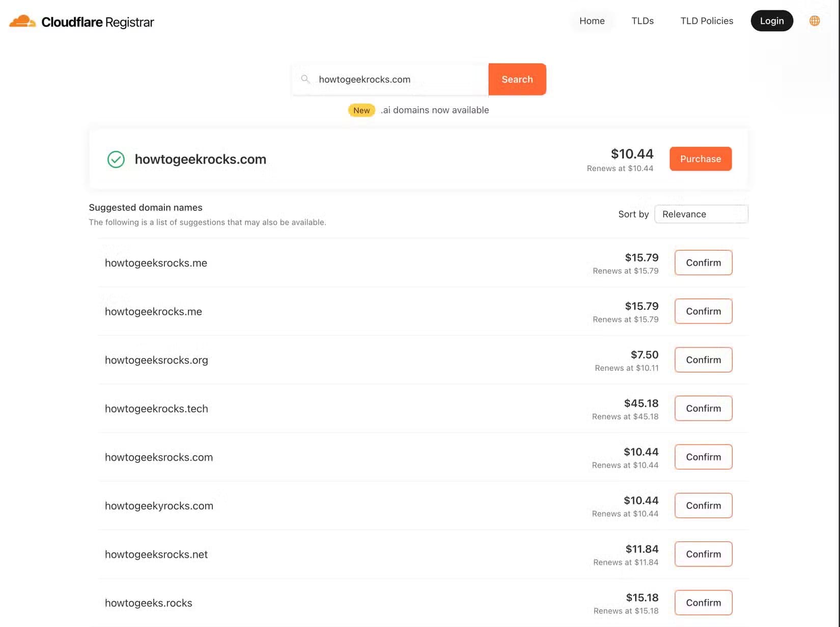
Task: Click the $11.84 price
Action: click(642, 549)
